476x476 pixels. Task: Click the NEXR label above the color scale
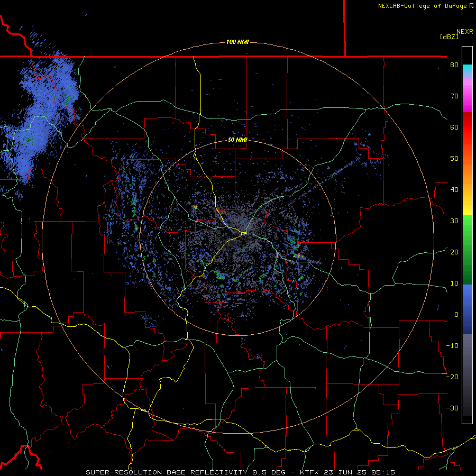(464, 32)
